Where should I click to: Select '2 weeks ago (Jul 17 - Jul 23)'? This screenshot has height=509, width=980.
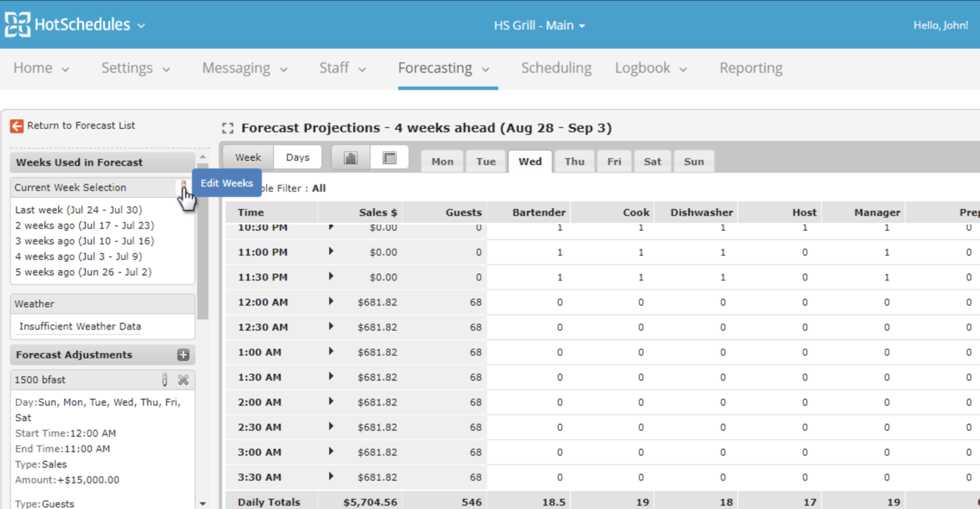(x=85, y=225)
